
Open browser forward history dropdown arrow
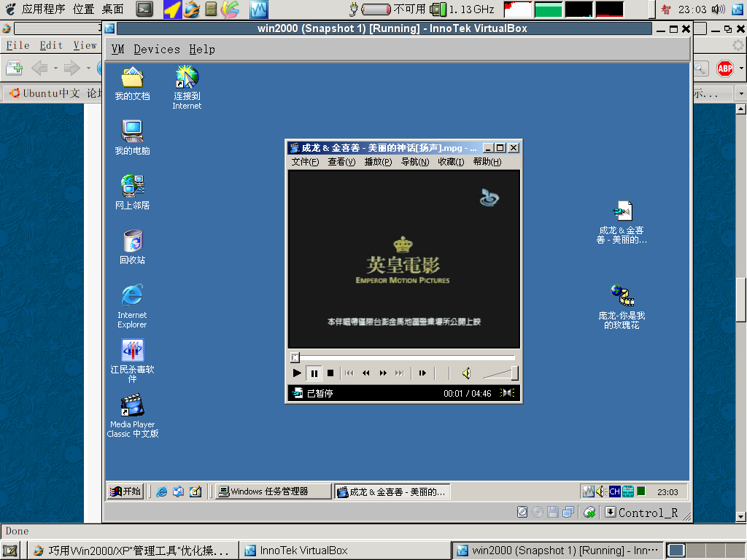tap(88, 68)
